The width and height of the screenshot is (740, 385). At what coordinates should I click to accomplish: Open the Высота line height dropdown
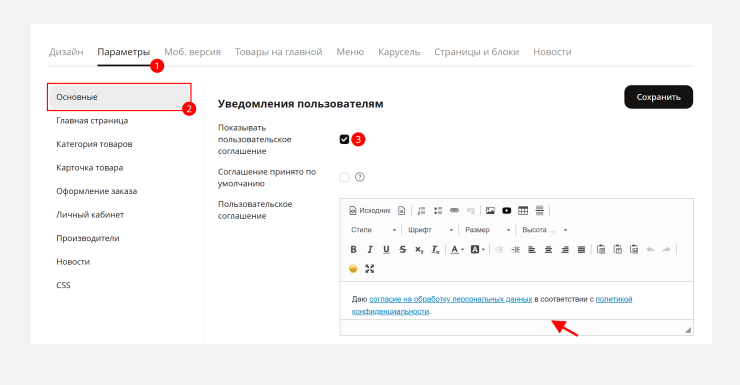coord(545,230)
